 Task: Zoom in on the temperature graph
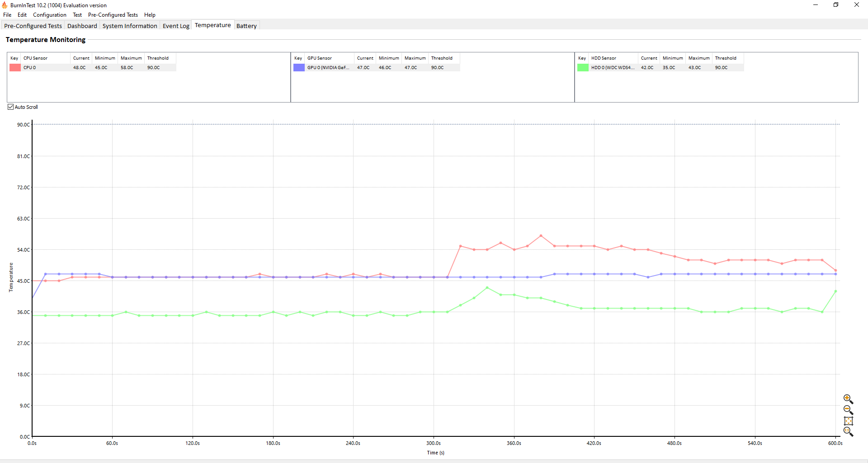click(x=848, y=399)
